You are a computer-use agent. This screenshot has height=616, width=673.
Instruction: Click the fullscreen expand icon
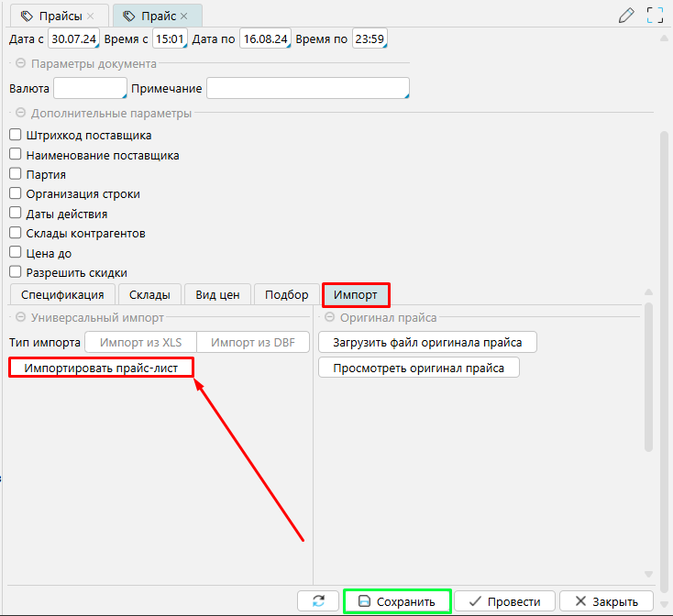click(x=655, y=15)
